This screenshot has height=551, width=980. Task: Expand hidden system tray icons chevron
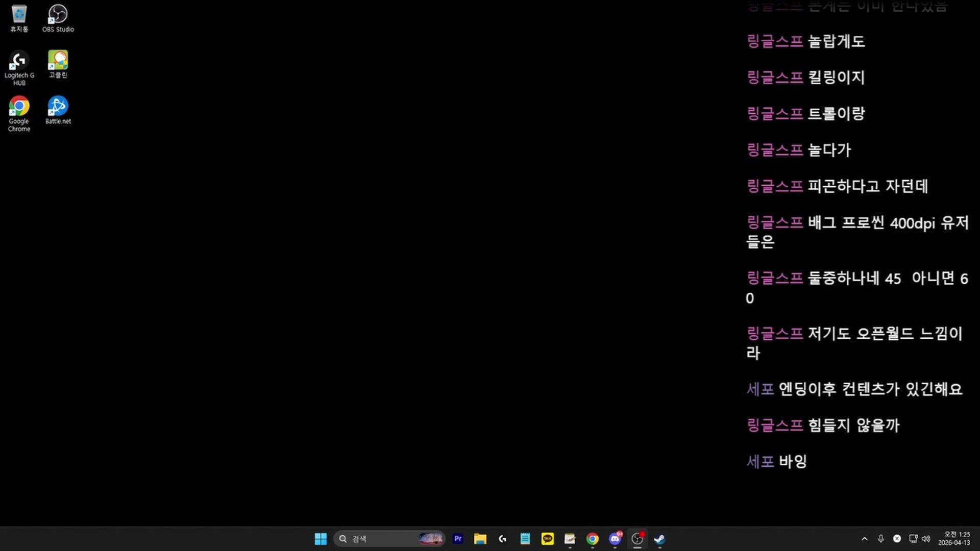tap(864, 539)
